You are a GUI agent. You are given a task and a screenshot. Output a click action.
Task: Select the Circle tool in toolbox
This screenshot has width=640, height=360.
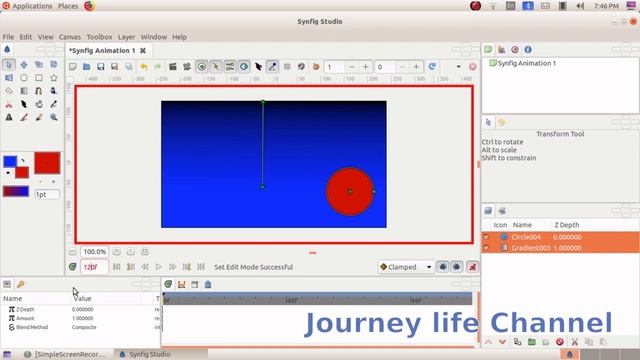coord(24,78)
